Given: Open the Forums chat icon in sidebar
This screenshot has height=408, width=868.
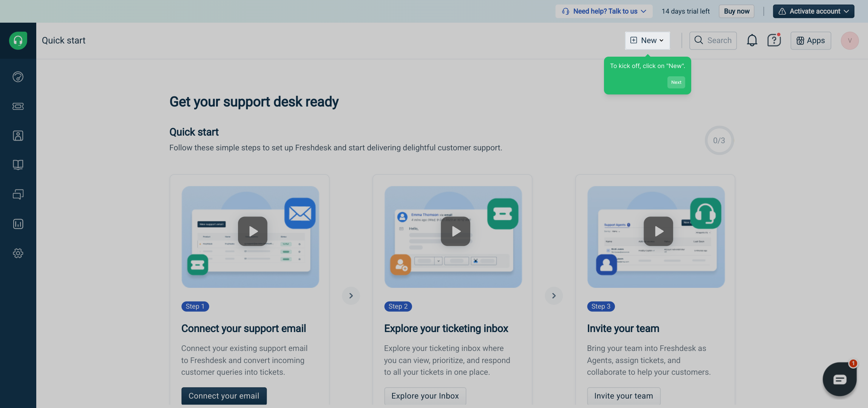Looking at the screenshot, I should (18, 194).
